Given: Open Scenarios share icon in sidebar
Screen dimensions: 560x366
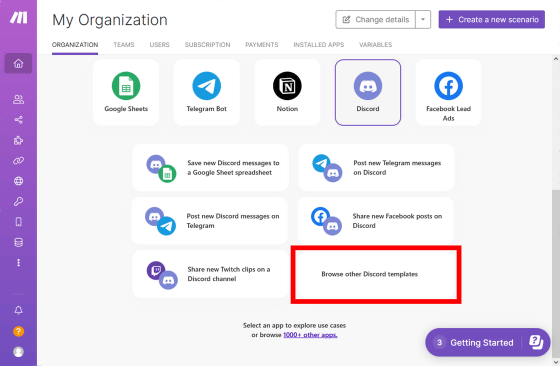Looking at the screenshot, I should pyautogui.click(x=18, y=120).
